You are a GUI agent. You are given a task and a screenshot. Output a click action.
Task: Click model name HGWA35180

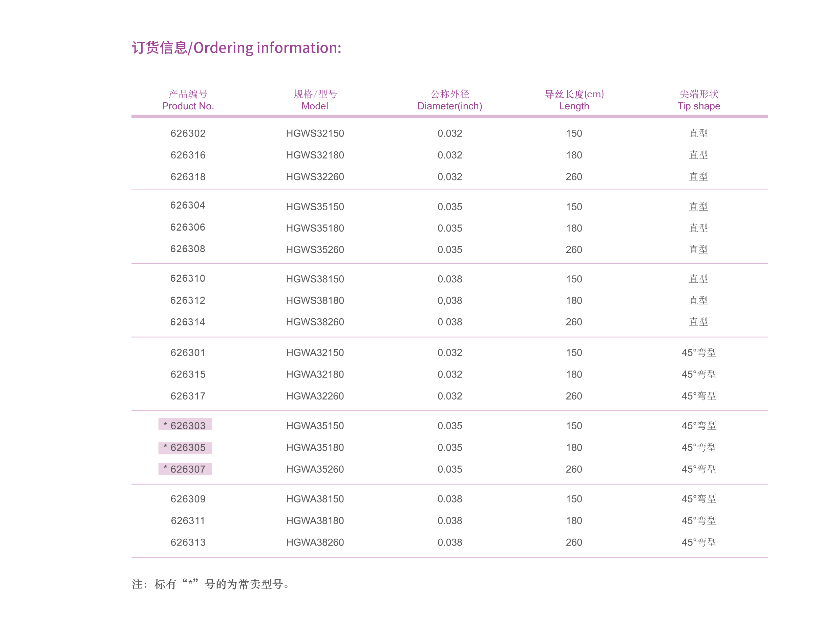pyautogui.click(x=315, y=447)
